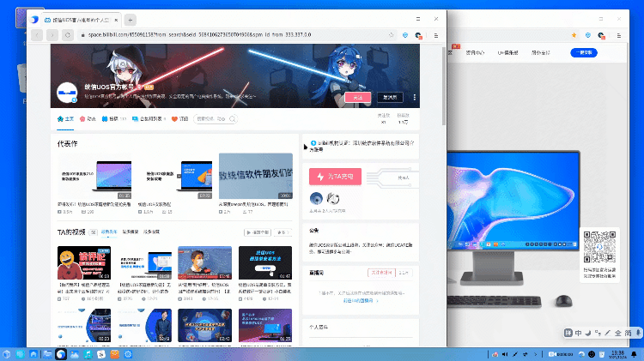Select the 动态 tab
Image resolution: width=644 pixels, height=361 pixels.
tap(88, 119)
